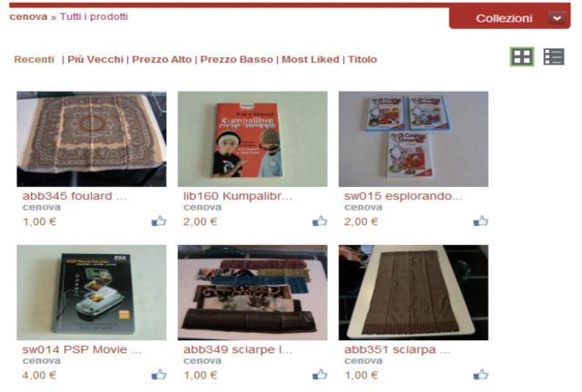Like the abb351 sciarpa product
Screen dimensions: 582x392
coord(480,375)
